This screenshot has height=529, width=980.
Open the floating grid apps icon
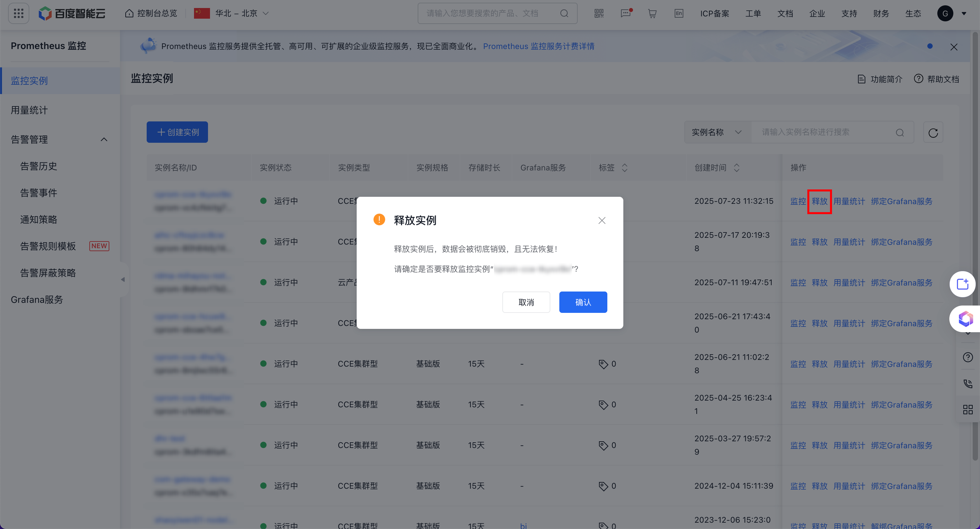968,410
